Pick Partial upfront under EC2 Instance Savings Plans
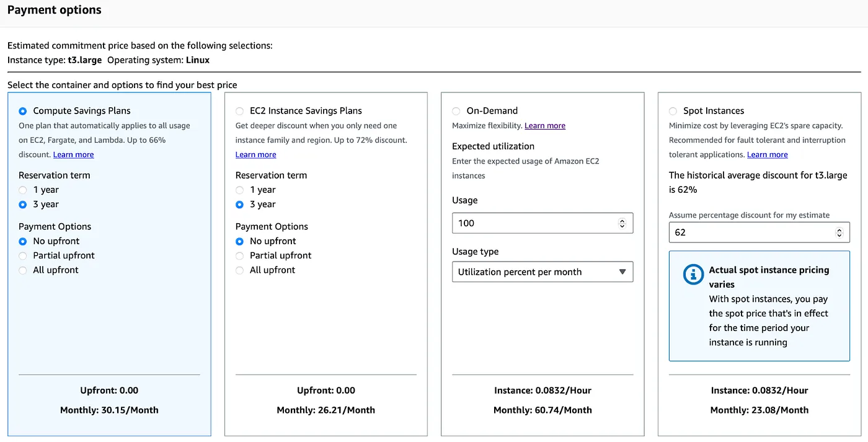 click(x=239, y=255)
